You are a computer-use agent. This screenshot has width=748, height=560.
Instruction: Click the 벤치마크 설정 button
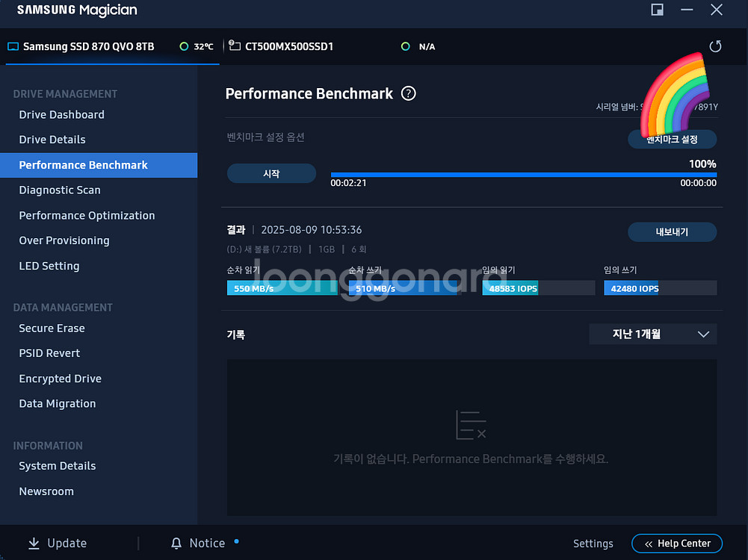pos(672,139)
